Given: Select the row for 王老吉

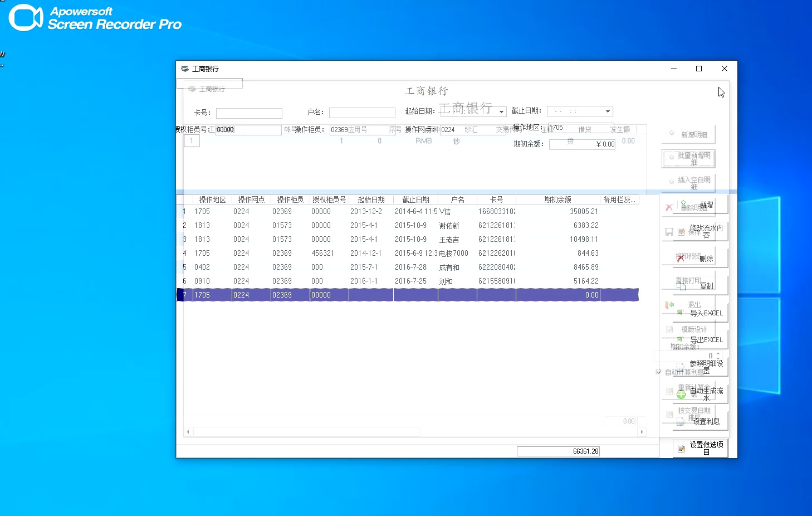Looking at the screenshot, I should tap(408, 240).
